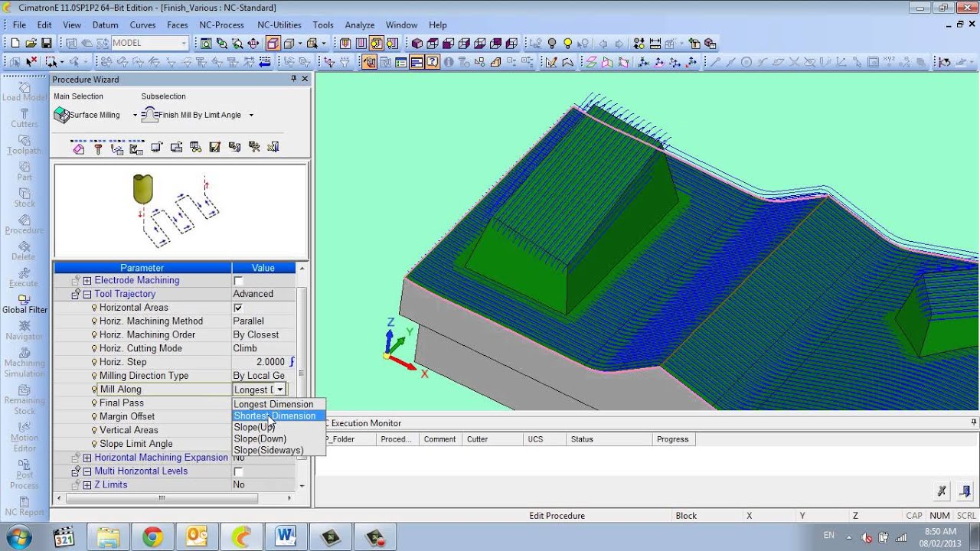Click the parameter table horizontal scrollbar

pyautogui.click(x=161, y=497)
